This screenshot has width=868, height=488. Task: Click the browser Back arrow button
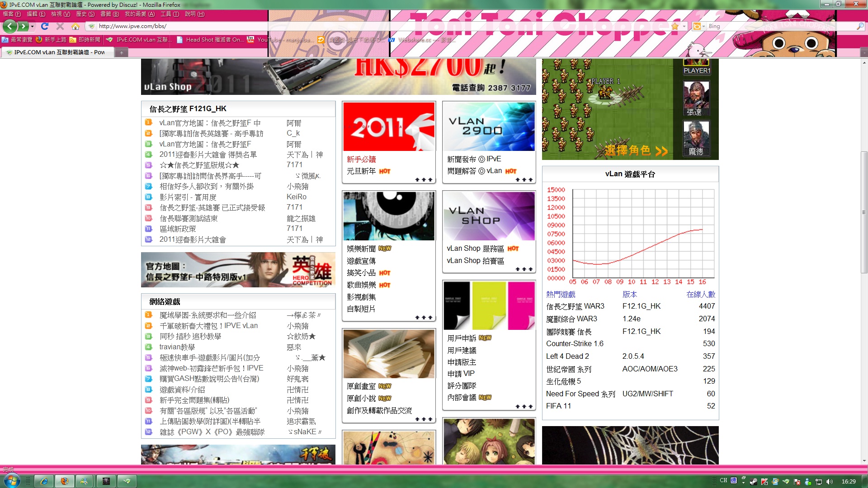[x=9, y=26]
